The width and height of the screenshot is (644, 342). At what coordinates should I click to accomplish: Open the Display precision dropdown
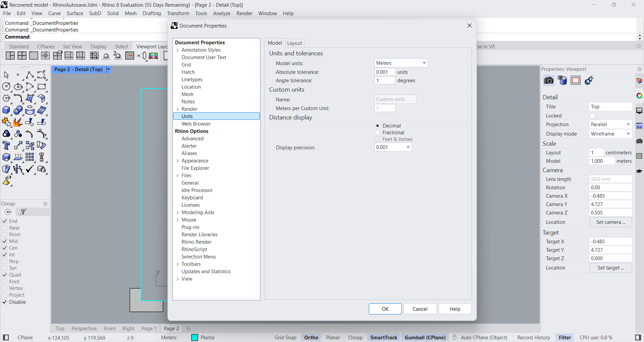pyautogui.click(x=393, y=147)
